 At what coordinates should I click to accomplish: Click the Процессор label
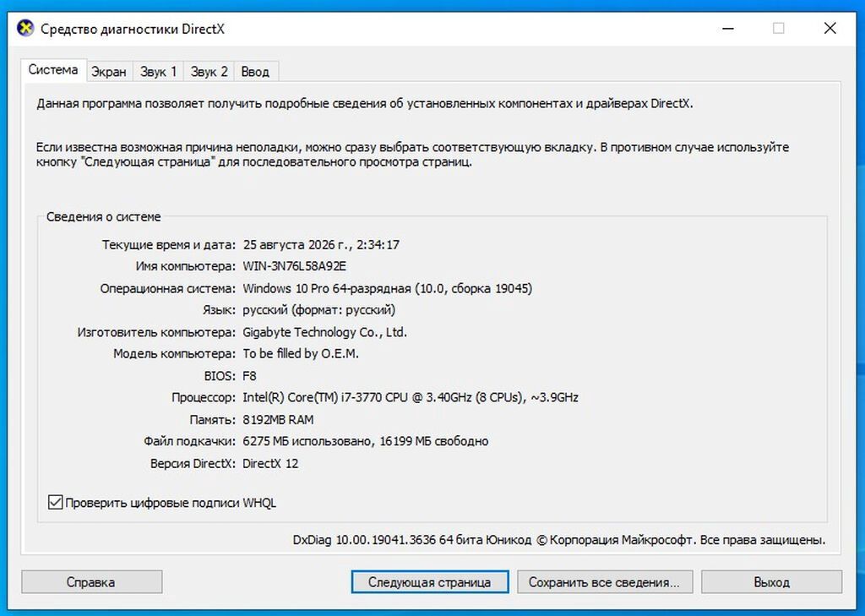coord(203,397)
